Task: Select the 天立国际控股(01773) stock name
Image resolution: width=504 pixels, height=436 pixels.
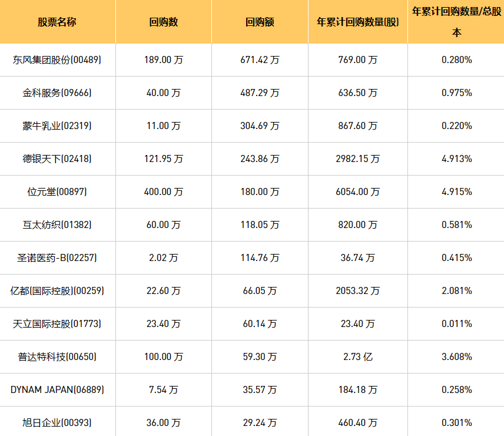Action: pos(57,324)
